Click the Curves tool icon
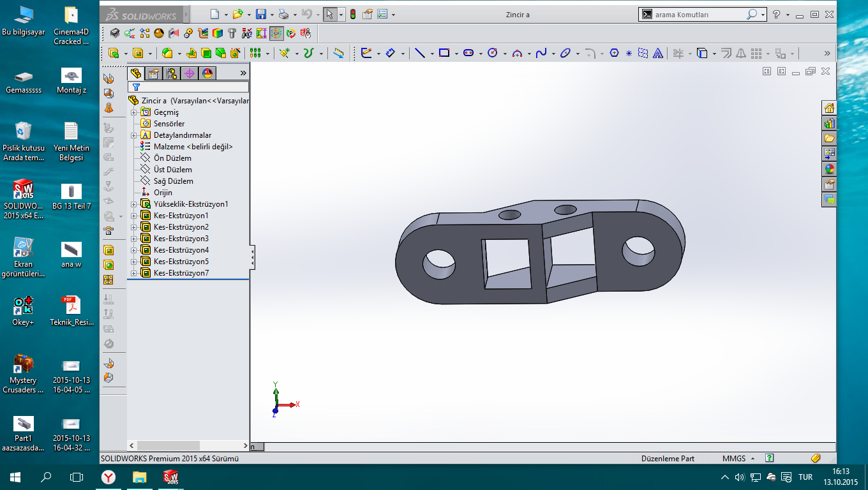Screen dimensions: 868x490 pos(309,54)
